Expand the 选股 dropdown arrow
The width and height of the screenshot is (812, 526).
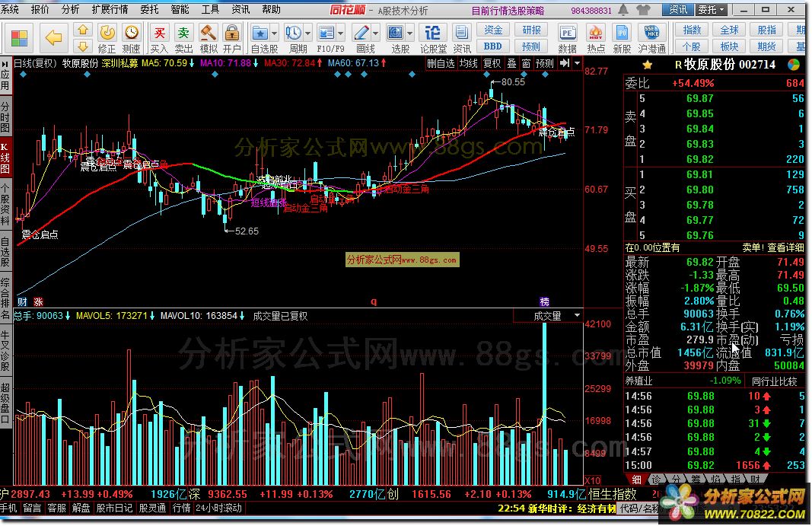410,34
